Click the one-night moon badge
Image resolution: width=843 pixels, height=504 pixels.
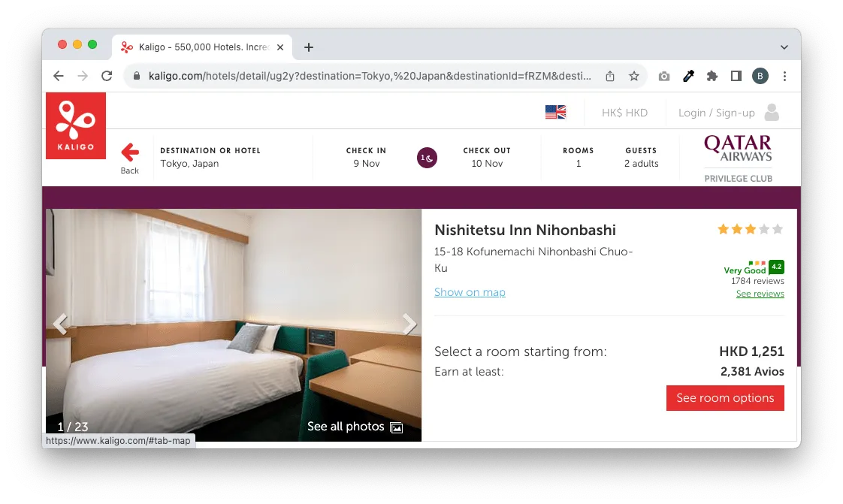point(427,158)
